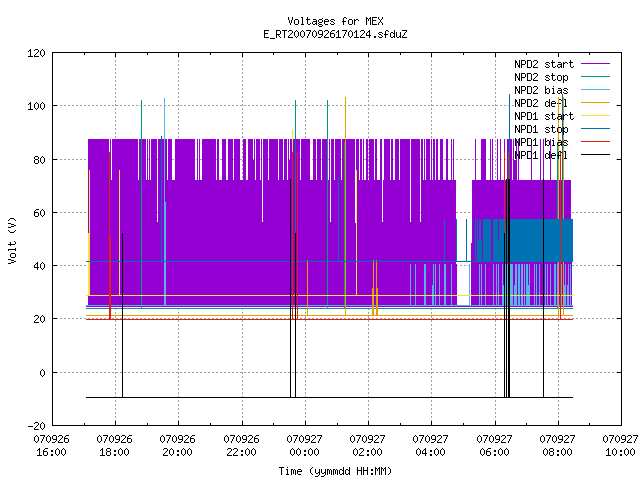
Task: Click the y-axis tick label '80'
Action: (39, 160)
